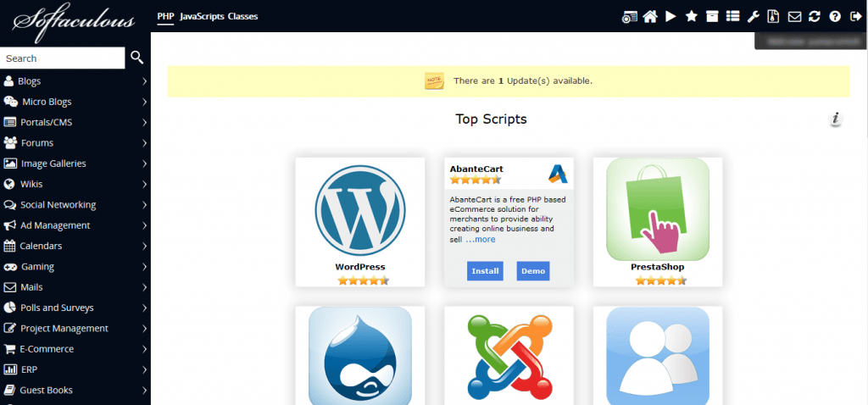Viewport: 868px width, 405px height.
Task: Switch to the PHP tab
Action: tap(165, 17)
